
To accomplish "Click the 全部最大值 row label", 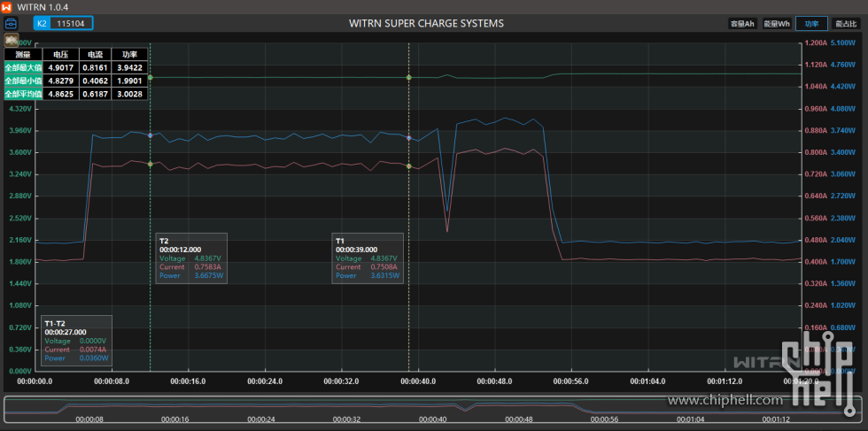I will click(23, 67).
